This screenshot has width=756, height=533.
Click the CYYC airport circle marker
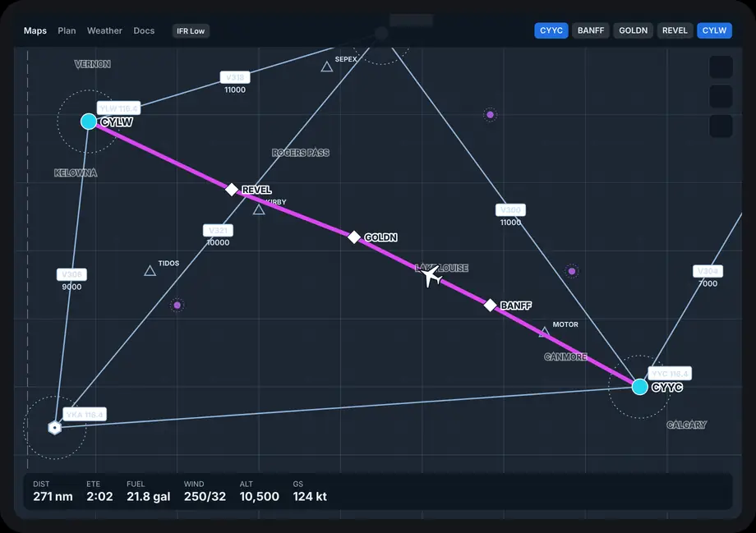tap(640, 387)
